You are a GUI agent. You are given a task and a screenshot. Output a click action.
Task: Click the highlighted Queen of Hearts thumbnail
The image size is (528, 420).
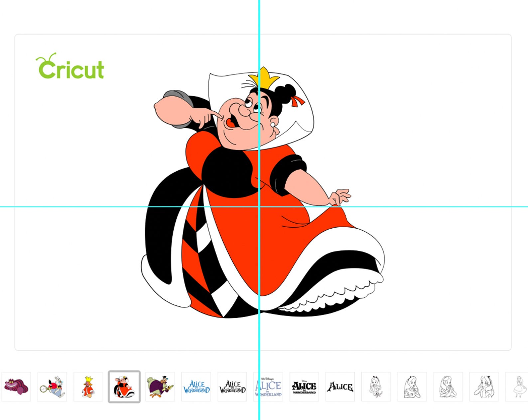point(124,387)
